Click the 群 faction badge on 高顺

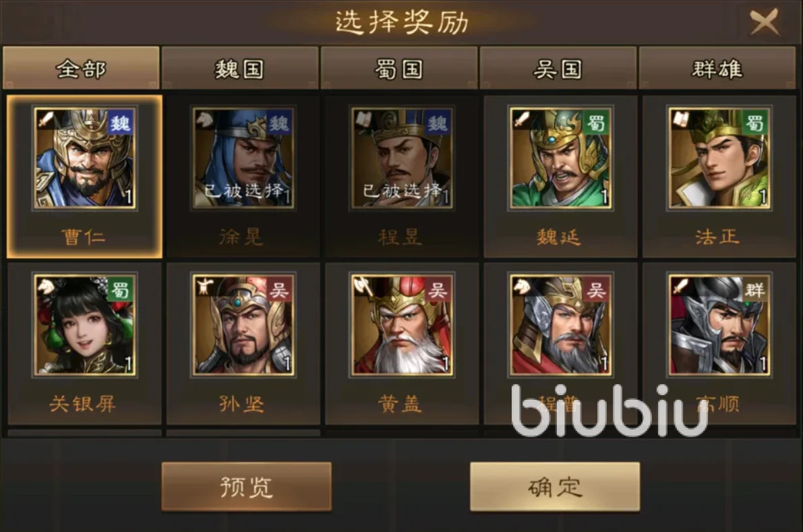tap(755, 290)
